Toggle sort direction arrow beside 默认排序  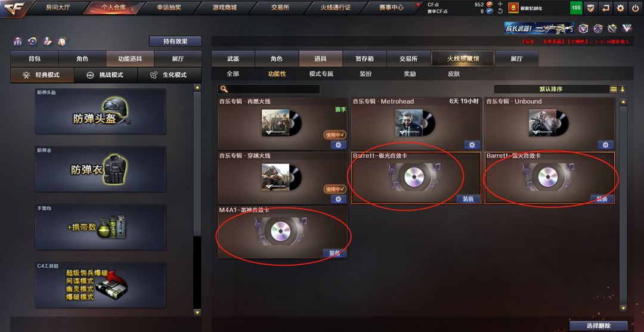(x=622, y=89)
